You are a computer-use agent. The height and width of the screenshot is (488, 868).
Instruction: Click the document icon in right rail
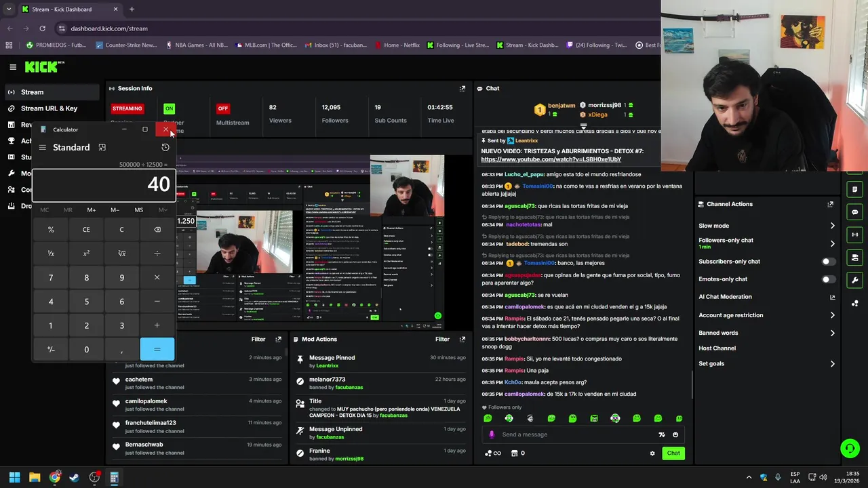854,189
